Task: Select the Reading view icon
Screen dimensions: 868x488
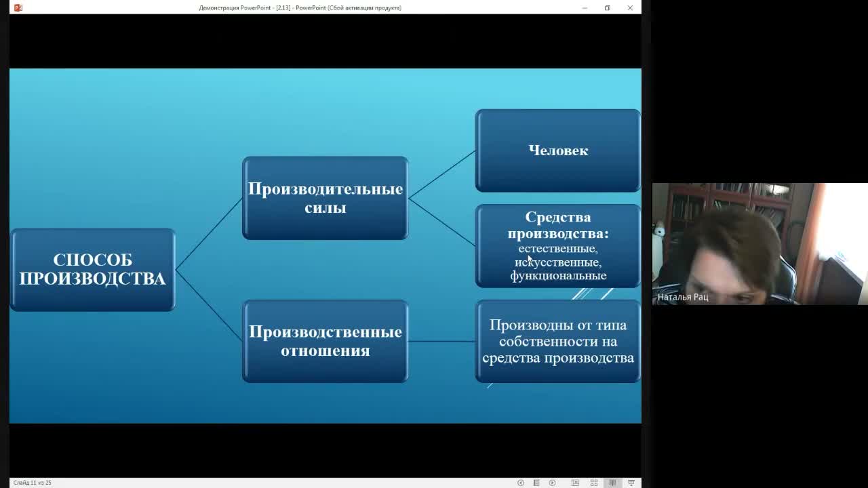Action: [x=612, y=483]
